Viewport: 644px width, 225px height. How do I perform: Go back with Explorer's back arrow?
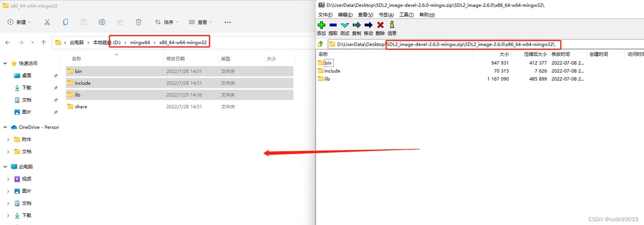click(x=8, y=42)
